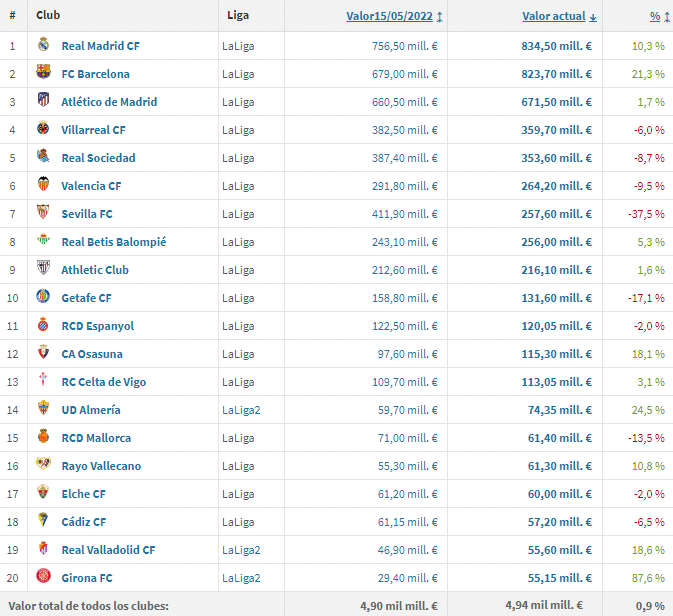Click the Liga column header

(x=238, y=15)
